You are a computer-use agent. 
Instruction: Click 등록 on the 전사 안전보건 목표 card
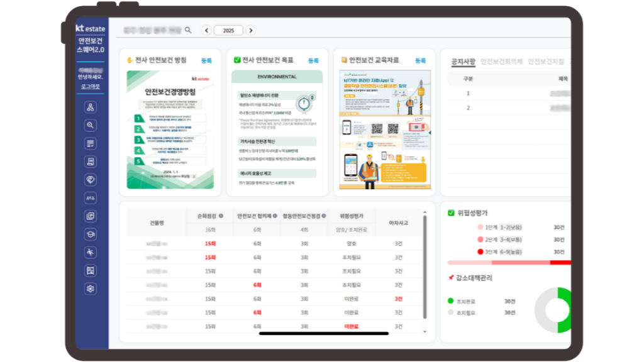[313, 61]
